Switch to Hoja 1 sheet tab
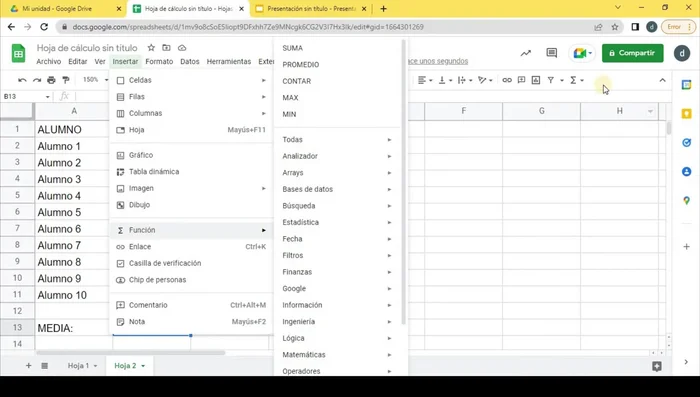 (78, 366)
